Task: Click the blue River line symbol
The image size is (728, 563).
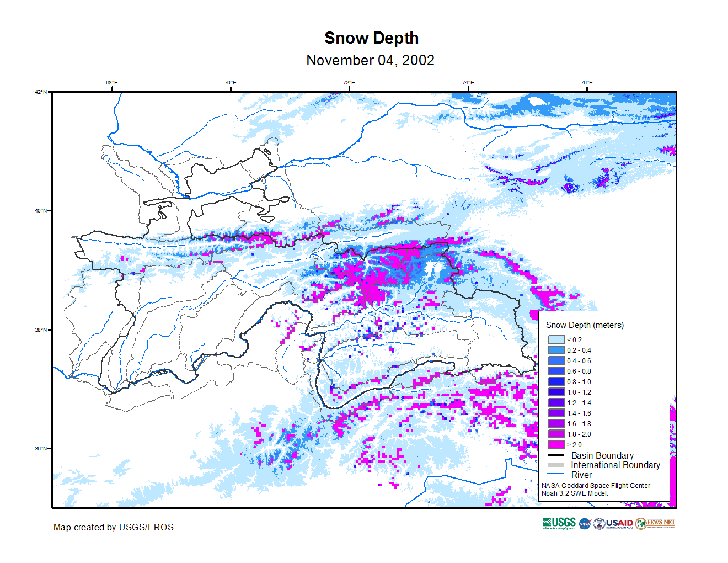Action: (556, 475)
